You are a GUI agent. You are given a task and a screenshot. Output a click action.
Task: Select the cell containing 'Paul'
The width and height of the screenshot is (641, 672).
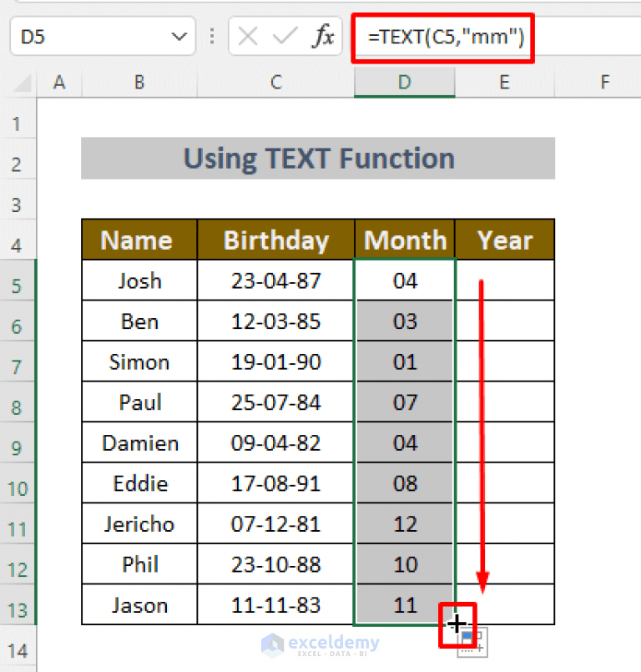pyautogui.click(x=139, y=402)
